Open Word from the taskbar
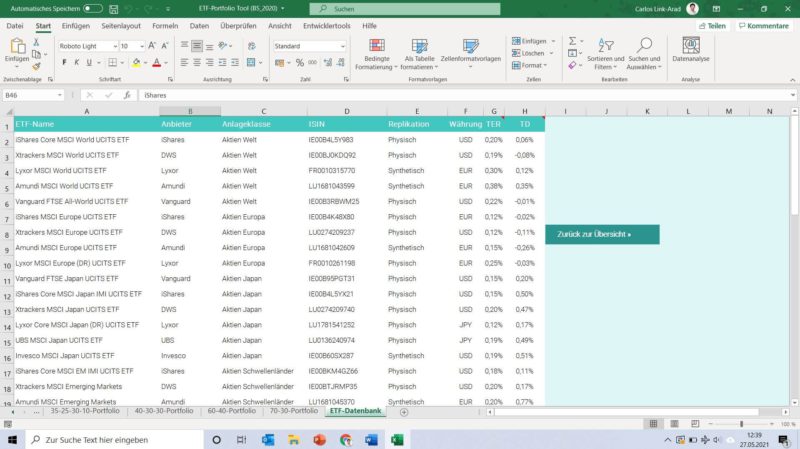Viewport: 800px width, 449px height. pyautogui.click(x=371, y=440)
